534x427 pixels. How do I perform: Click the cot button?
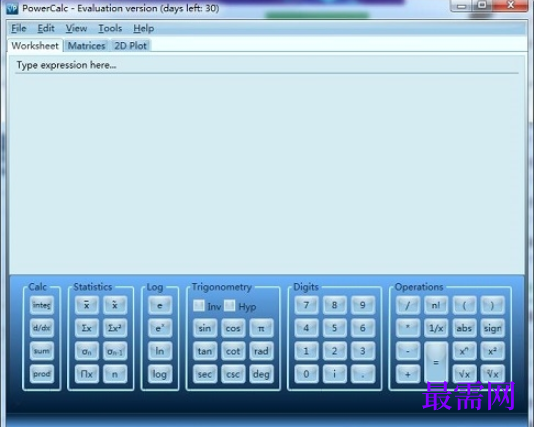(233, 351)
